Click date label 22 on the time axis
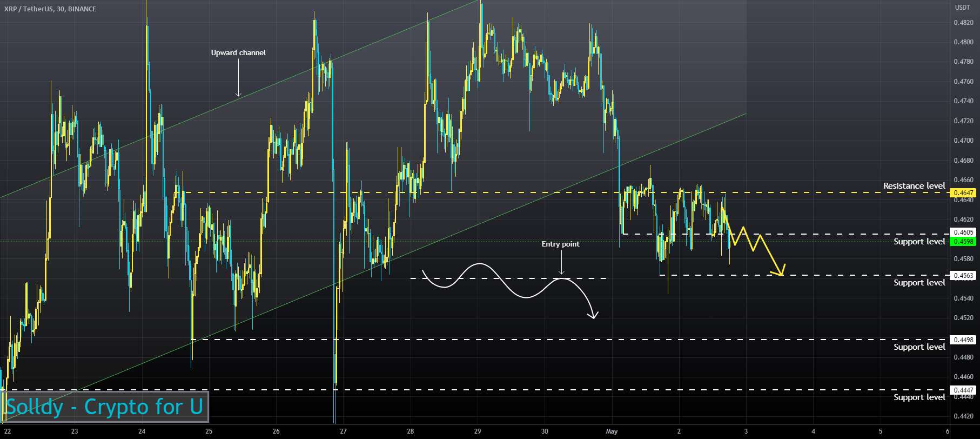The image size is (980, 439). (7, 431)
